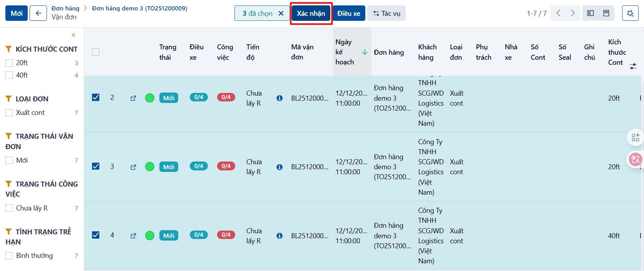Open row 3 record via external link icon
The width and height of the screenshot is (644, 271).
point(133,167)
